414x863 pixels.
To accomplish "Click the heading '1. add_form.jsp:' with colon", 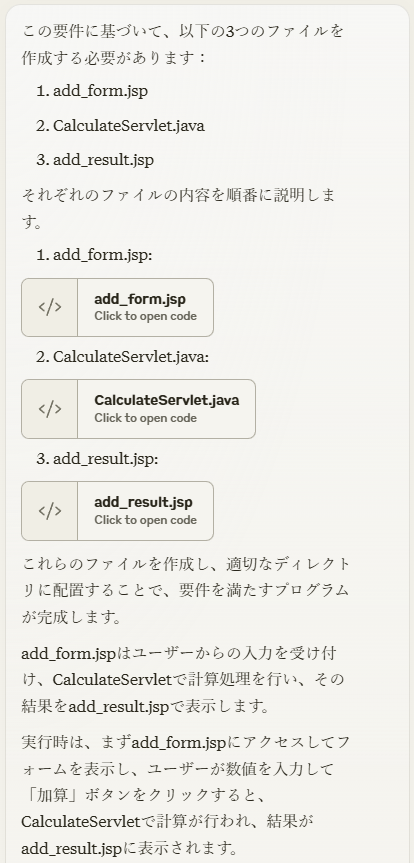I will click(x=94, y=255).
